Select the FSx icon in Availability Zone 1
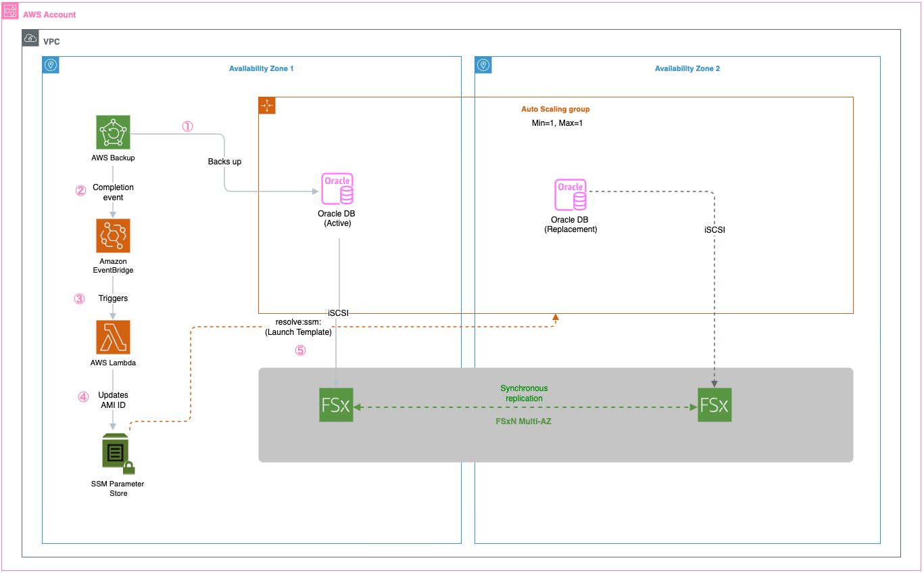Viewport: 924px width, 573px height. (336, 405)
